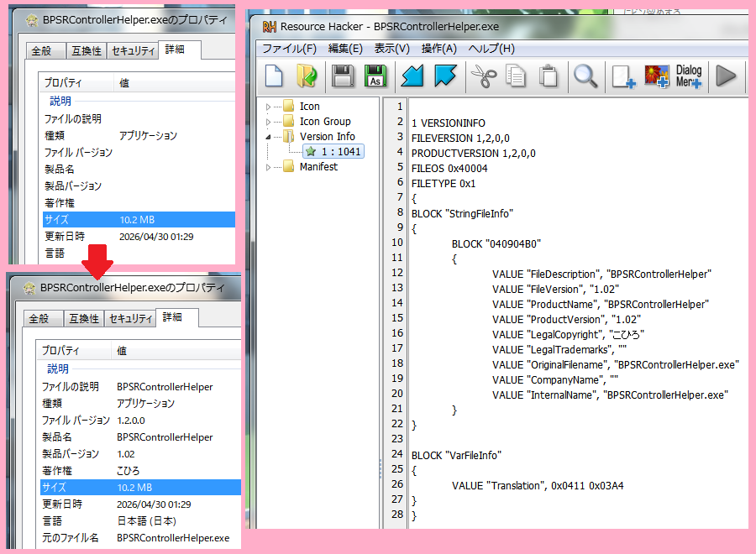Viewport: 756px width, 554px height.
Task: Click the Translation VALUE line in editor
Action: click(538, 486)
